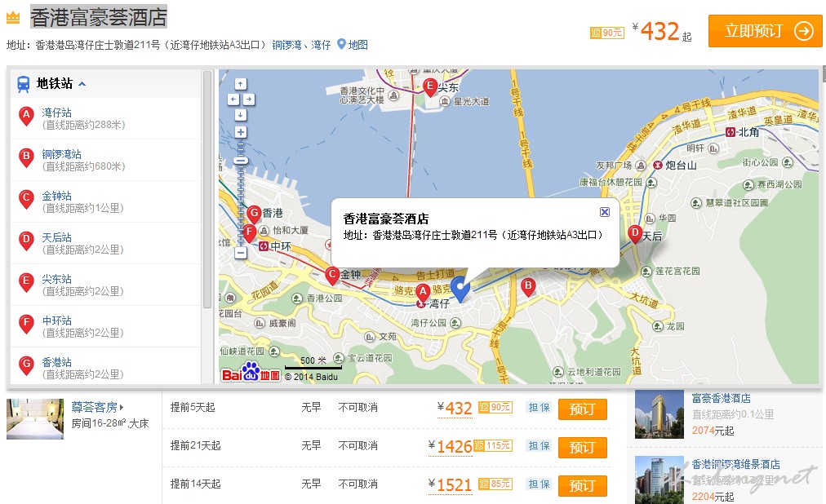Pan the map down with arrow control

click(x=241, y=114)
